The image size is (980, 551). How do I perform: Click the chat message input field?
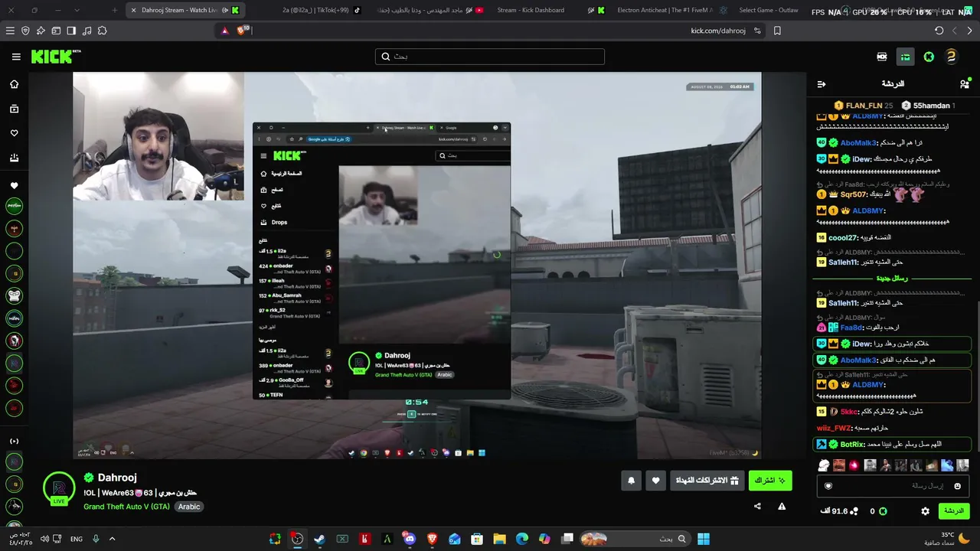tap(894, 486)
